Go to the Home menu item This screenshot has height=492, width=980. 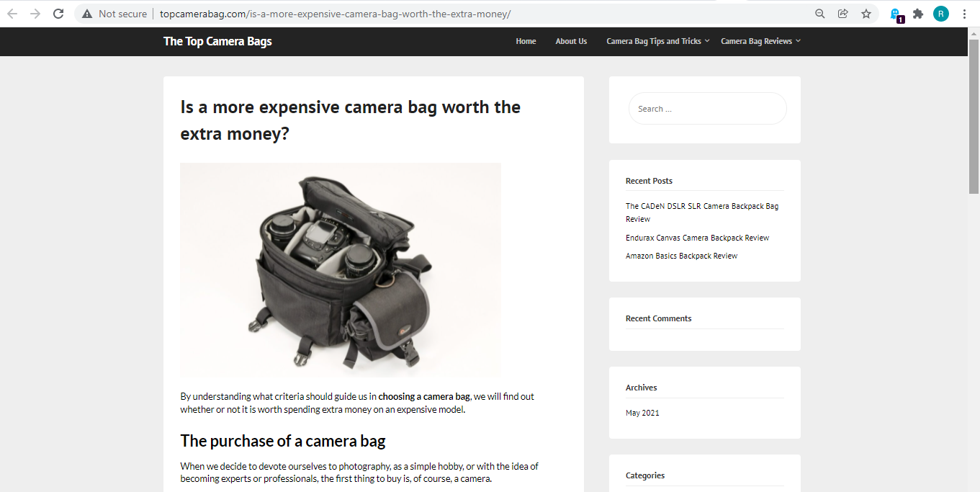(526, 41)
